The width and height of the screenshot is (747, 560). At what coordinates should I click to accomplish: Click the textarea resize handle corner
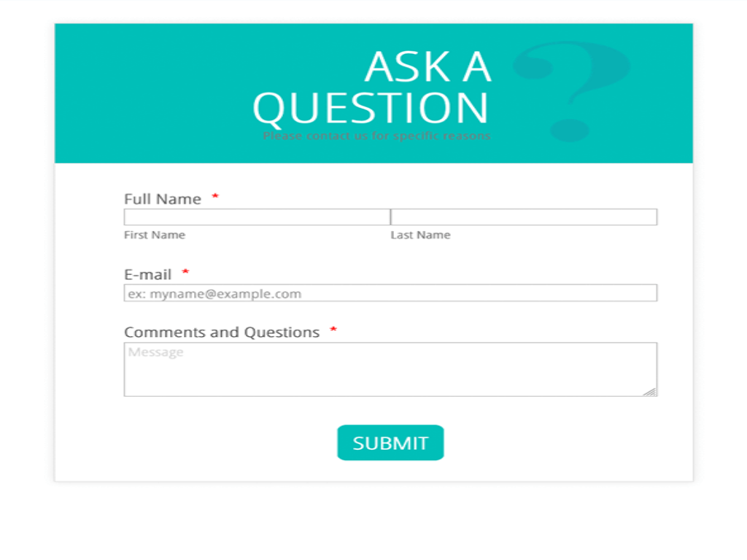pos(650,391)
